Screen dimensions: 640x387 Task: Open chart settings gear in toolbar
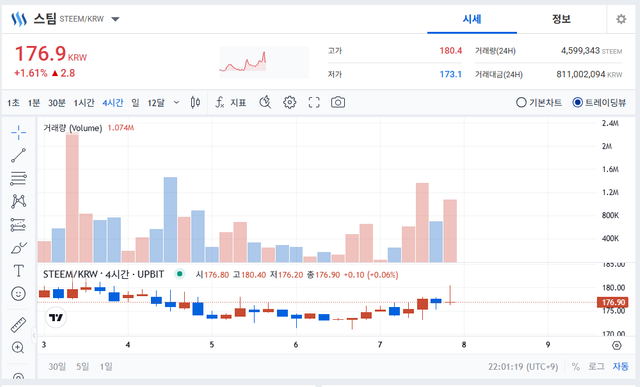tap(289, 102)
